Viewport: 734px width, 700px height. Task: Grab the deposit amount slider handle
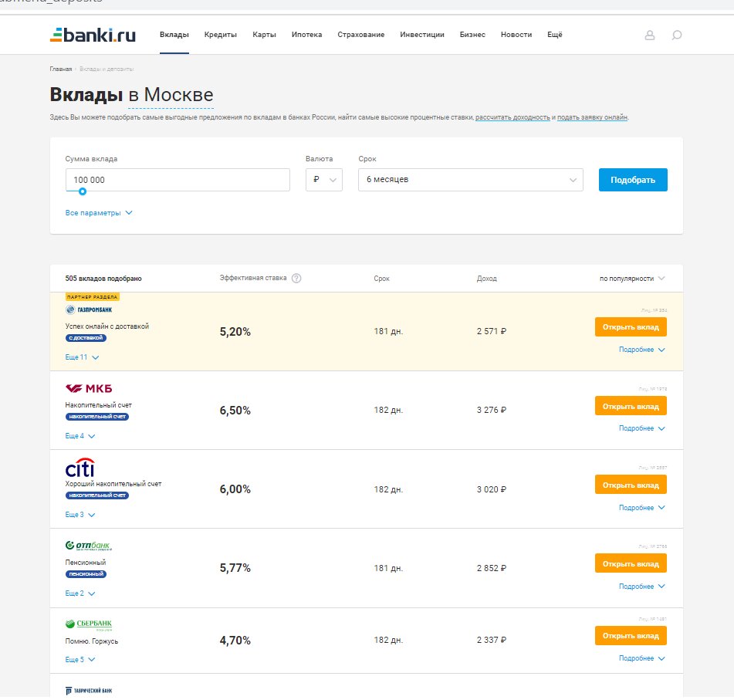click(x=83, y=191)
